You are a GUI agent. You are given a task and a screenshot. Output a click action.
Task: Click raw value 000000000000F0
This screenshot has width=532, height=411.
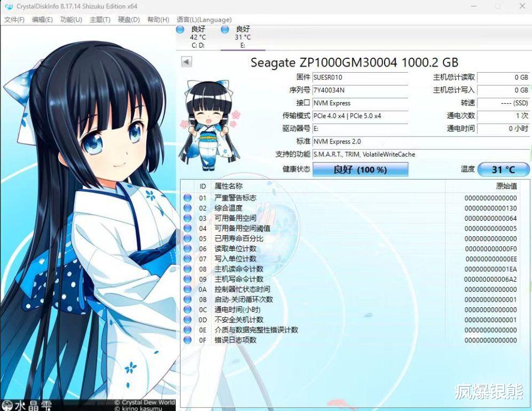(x=490, y=249)
